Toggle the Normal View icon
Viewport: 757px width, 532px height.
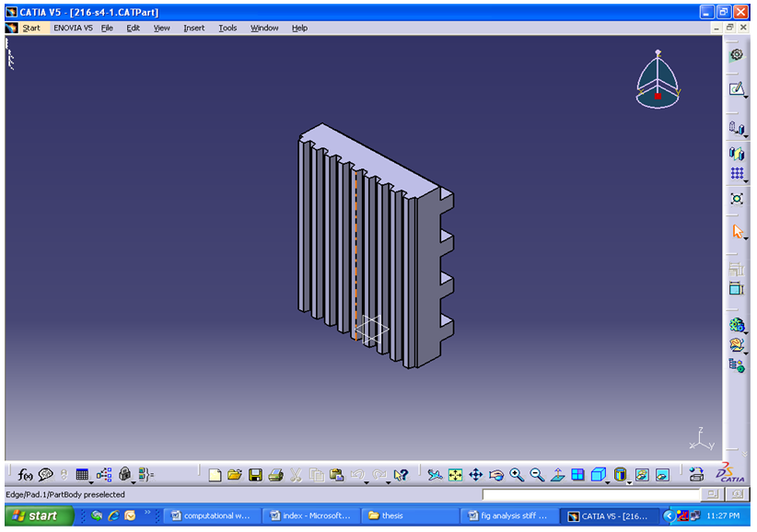tap(557, 475)
